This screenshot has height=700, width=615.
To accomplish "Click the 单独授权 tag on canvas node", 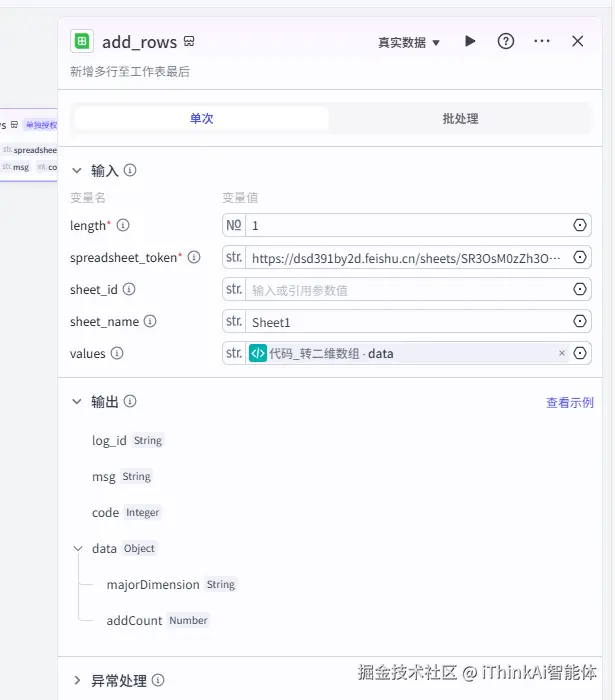I will (x=41, y=125).
